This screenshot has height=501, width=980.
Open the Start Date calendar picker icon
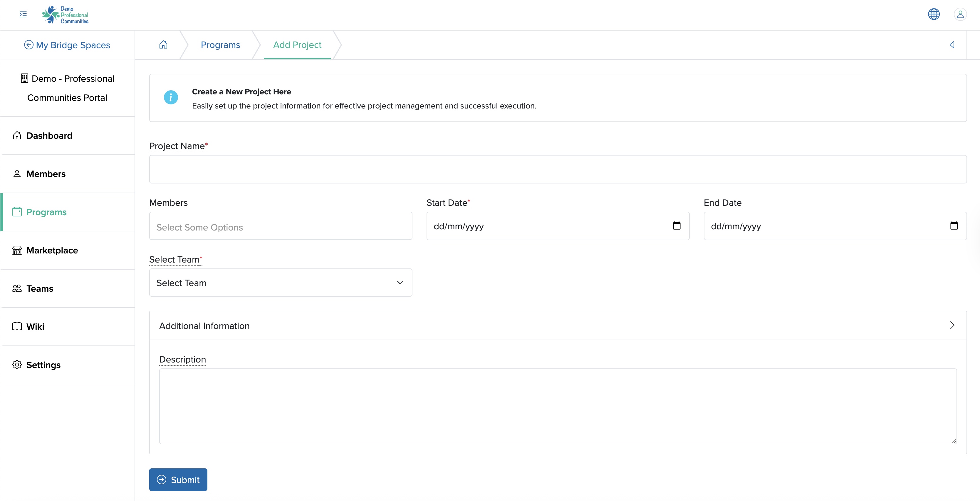pyautogui.click(x=677, y=226)
